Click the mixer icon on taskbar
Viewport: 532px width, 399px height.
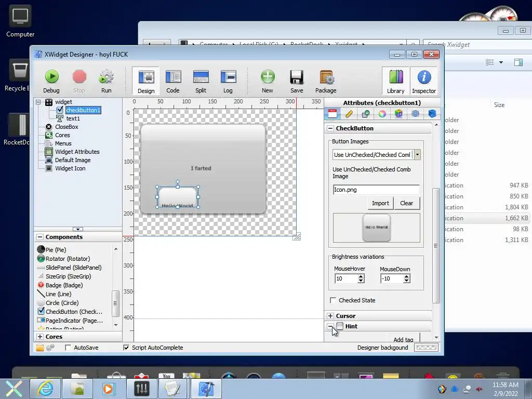pos(141,389)
